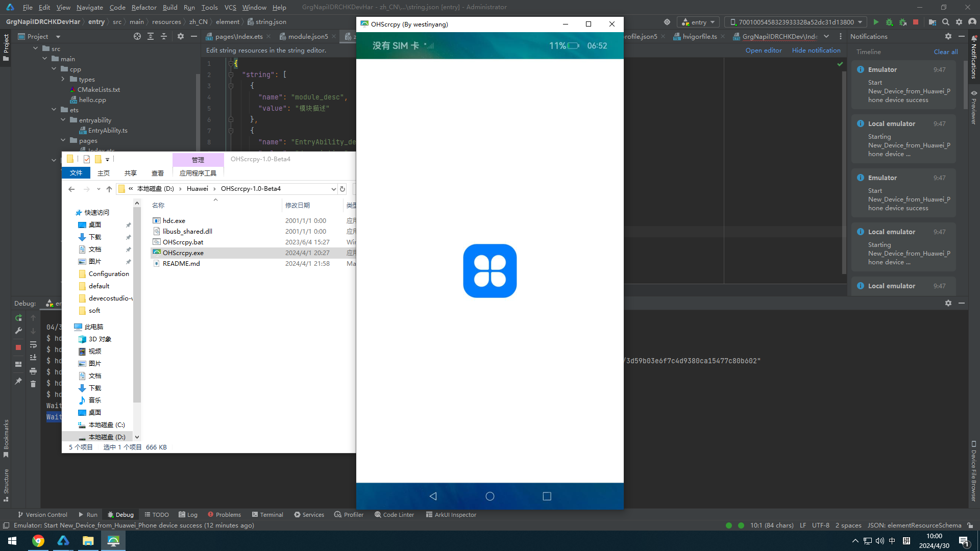
Task: Rerun the debug session icon
Action: click(18, 317)
